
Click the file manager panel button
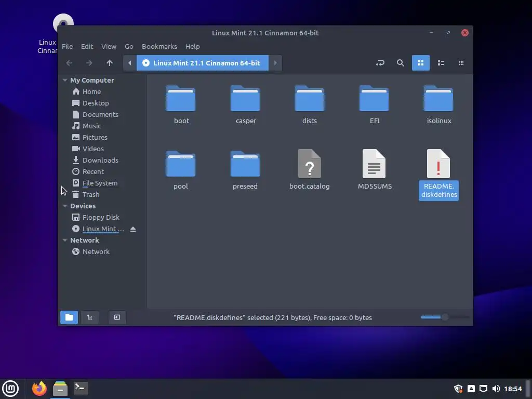click(60, 389)
